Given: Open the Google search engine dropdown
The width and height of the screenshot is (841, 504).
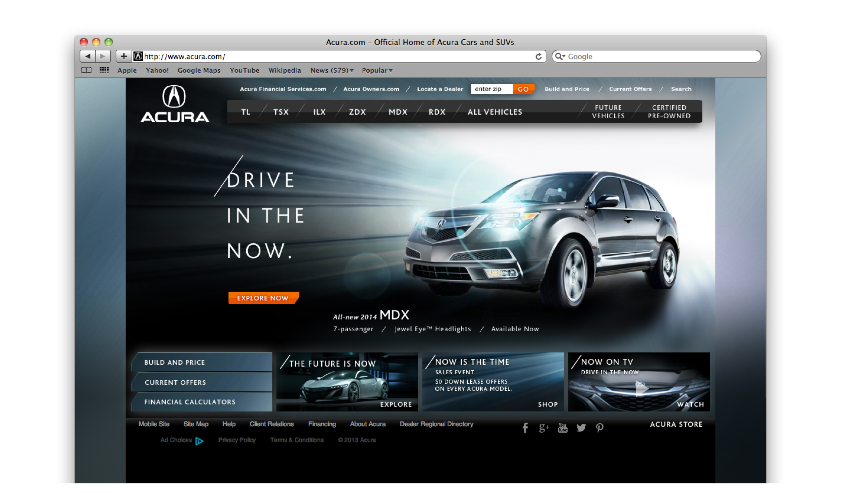Looking at the screenshot, I should point(560,56).
